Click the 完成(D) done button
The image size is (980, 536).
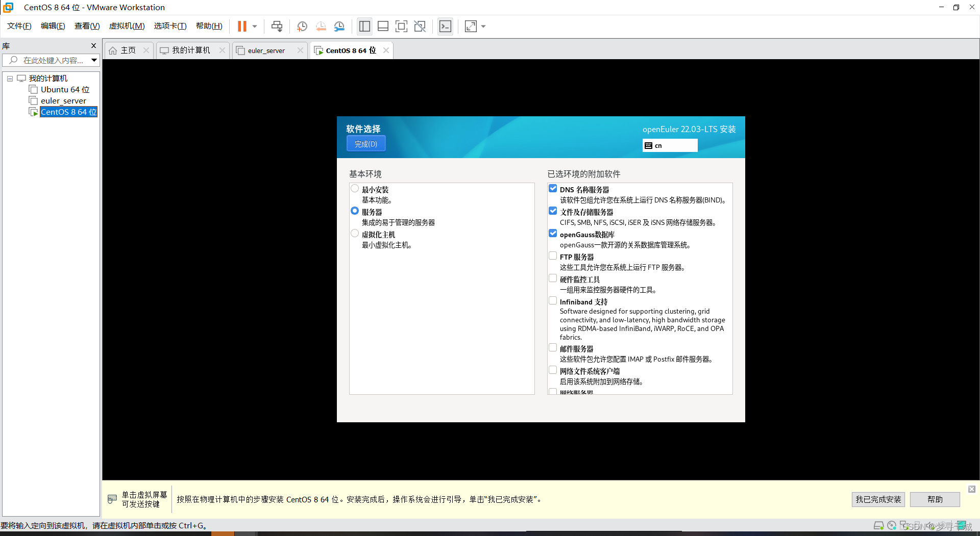pos(366,144)
